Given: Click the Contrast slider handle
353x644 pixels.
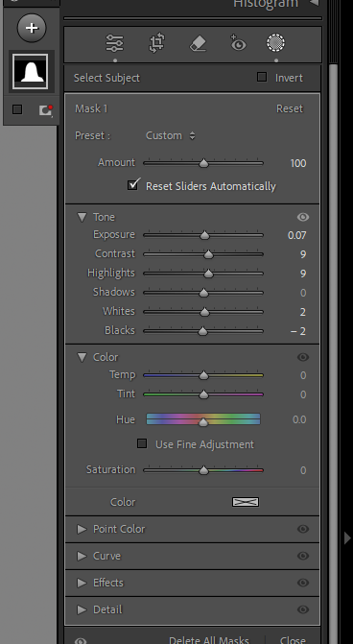Looking at the screenshot, I should point(208,254).
